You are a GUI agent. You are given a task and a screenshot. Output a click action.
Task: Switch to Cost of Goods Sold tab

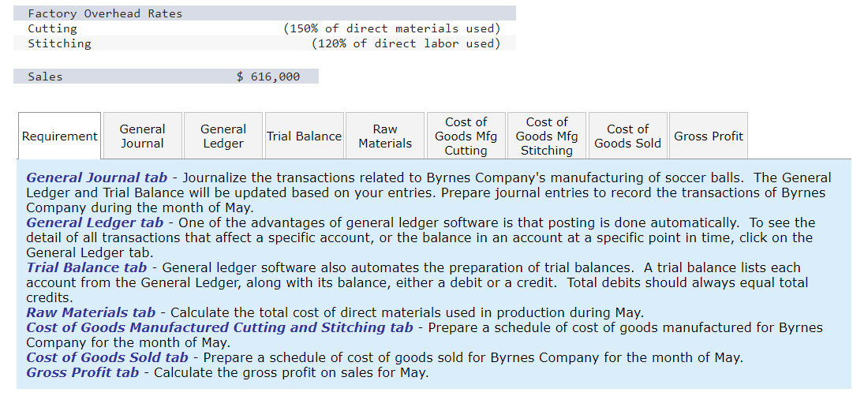pos(627,136)
